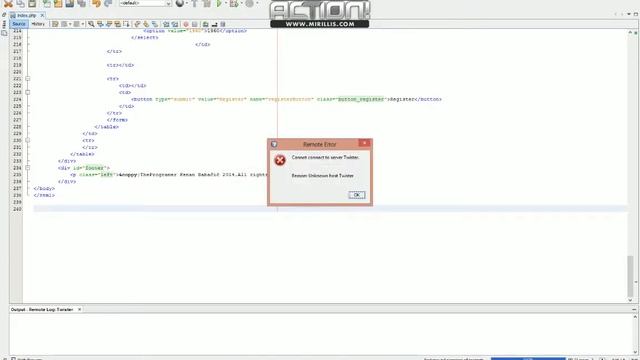The width and height of the screenshot is (640, 360).
Task: Click the Debug Project icon
Action: tap(234, 3)
